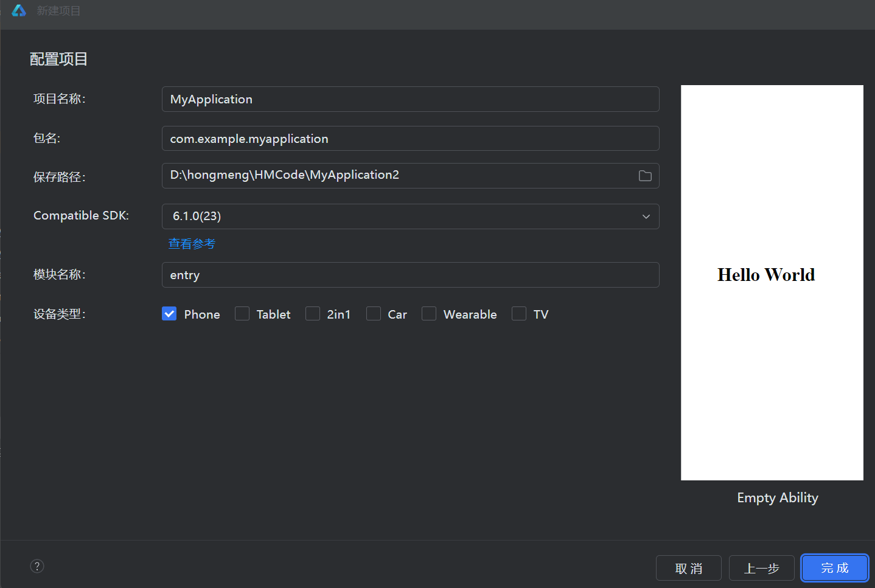This screenshot has width=875, height=588.
Task: Click the 完成 finish button
Action: (x=835, y=568)
